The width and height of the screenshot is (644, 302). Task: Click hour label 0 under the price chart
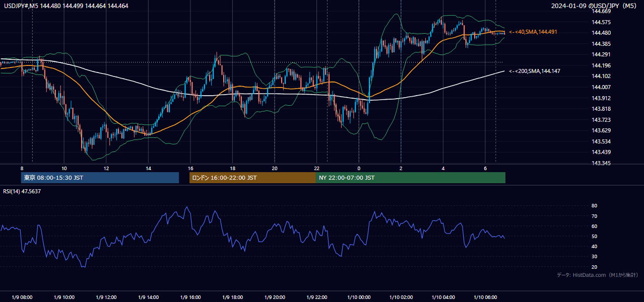[359, 168]
